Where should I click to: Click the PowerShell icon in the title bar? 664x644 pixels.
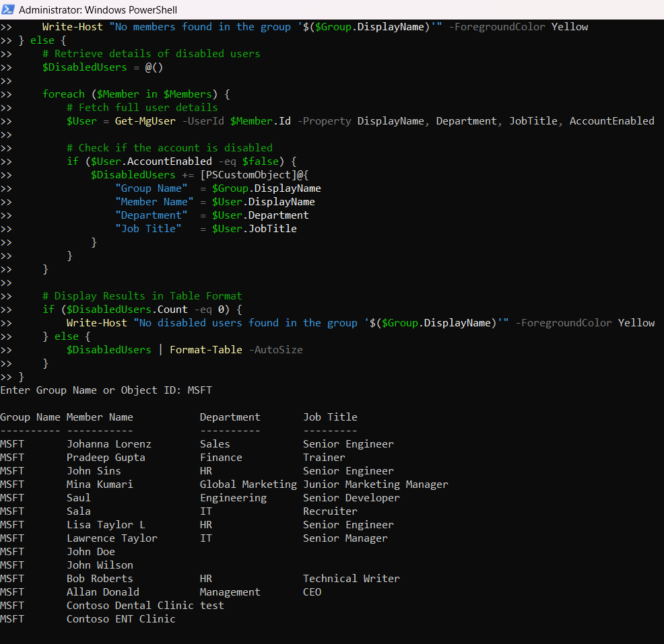tap(8, 10)
